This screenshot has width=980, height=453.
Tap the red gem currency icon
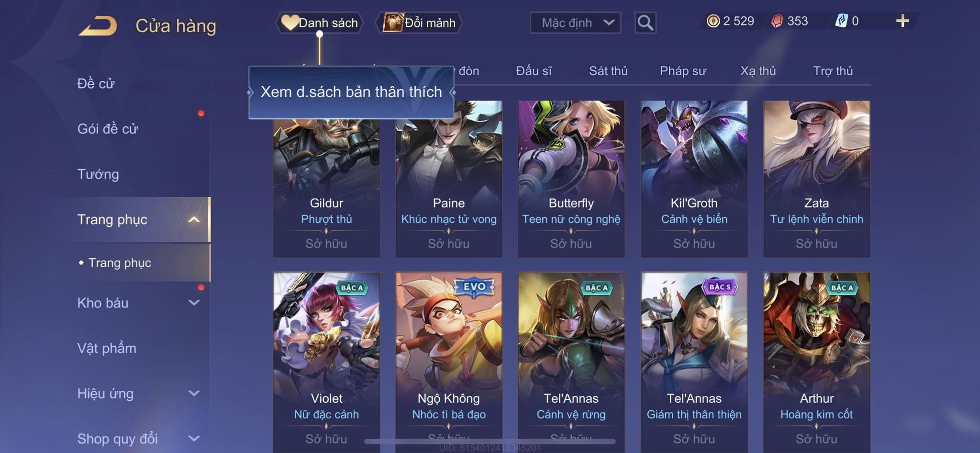(777, 21)
